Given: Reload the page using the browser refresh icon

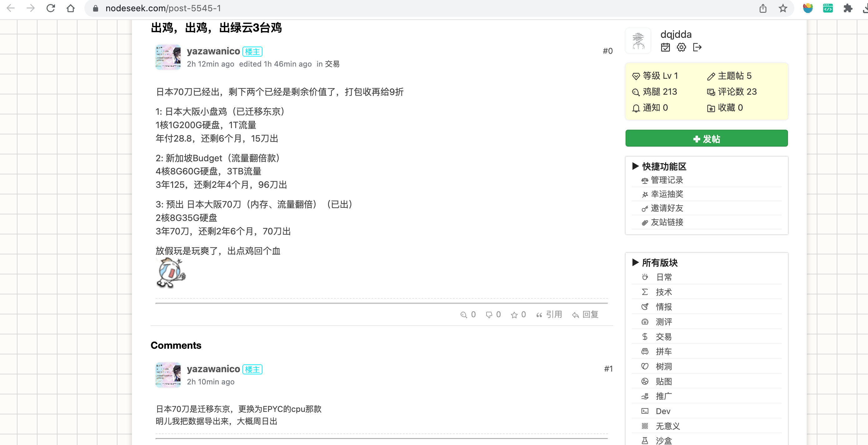Looking at the screenshot, I should [51, 8].
